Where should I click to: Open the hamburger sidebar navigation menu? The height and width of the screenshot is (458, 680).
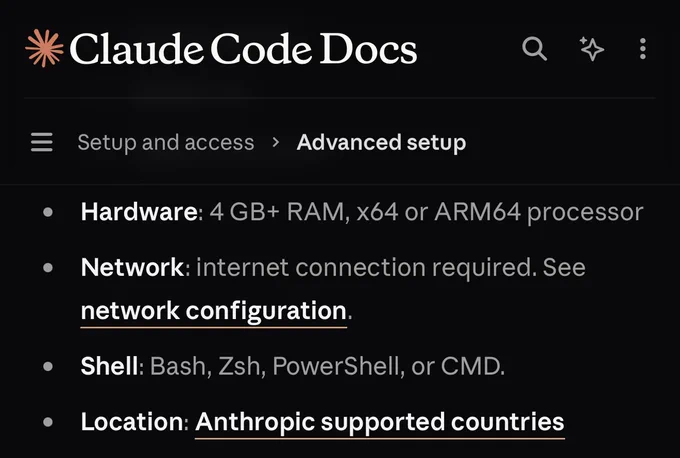42,142
